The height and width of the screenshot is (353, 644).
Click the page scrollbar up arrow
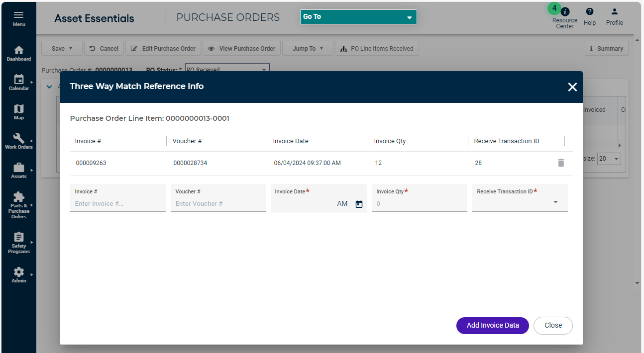click(638, 39)
